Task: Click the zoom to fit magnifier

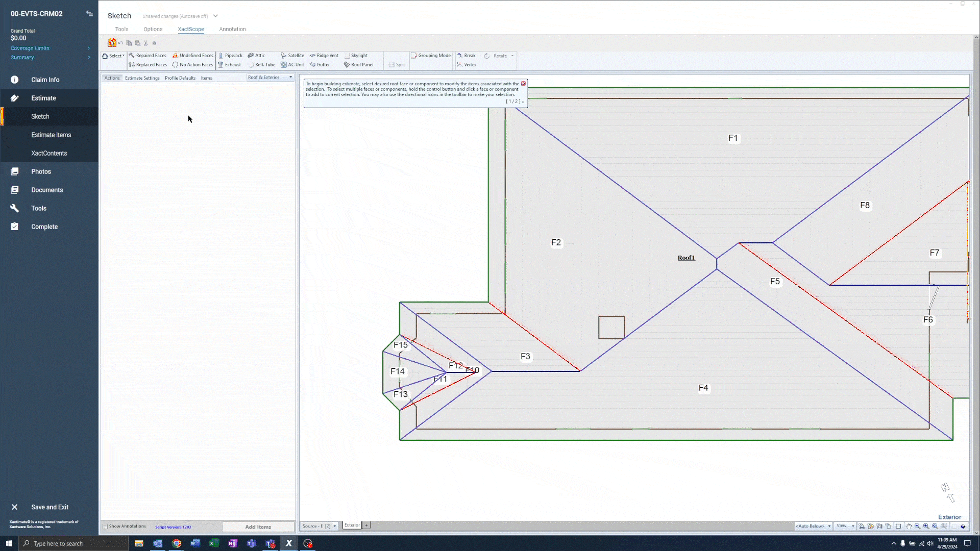Action: pyautogui.click(x=935, y=526)
